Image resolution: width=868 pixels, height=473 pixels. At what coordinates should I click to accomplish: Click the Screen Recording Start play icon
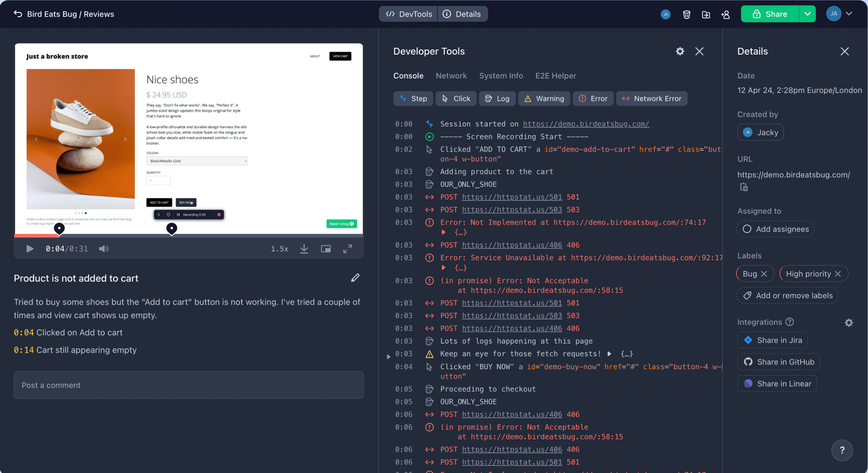[x=429, y=137]
